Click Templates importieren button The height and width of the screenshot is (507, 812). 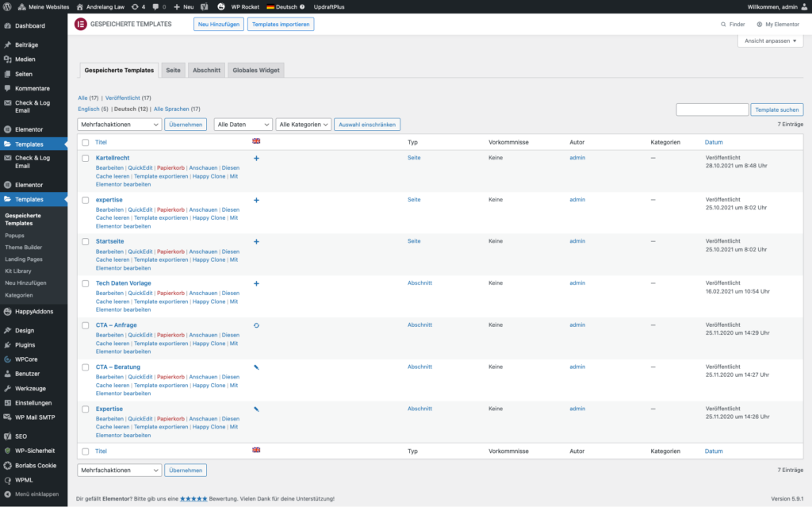point(281,25)
